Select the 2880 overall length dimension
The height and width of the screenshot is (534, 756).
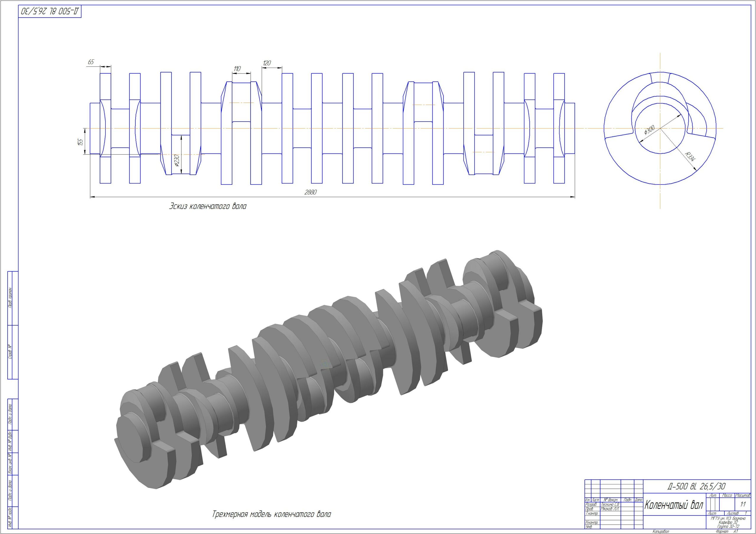click(310, 192)
